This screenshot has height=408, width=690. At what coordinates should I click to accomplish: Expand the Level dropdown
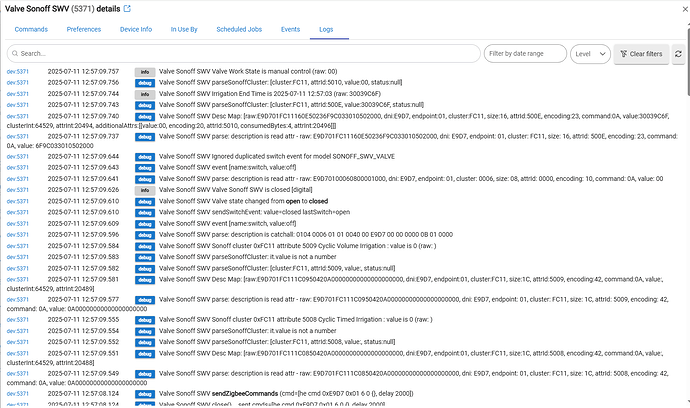(590, 54)
